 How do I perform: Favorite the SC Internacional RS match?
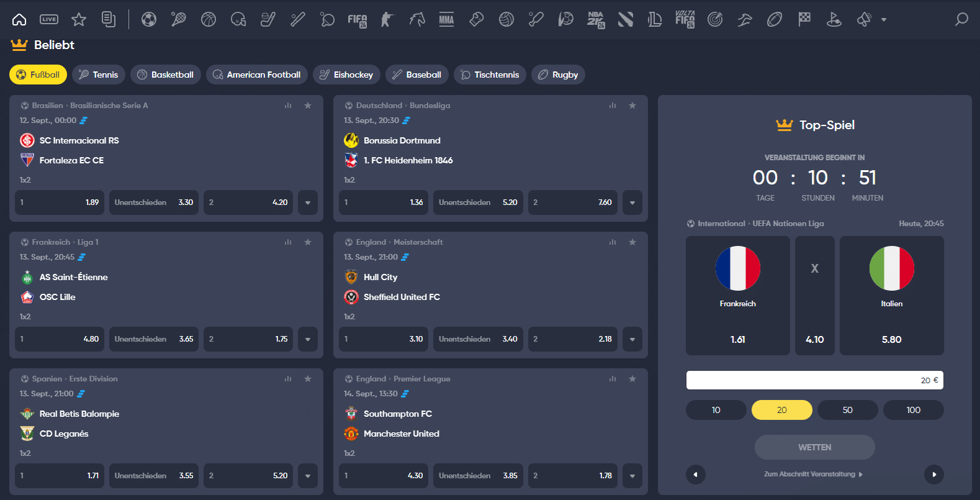click(x=308, y=106)
